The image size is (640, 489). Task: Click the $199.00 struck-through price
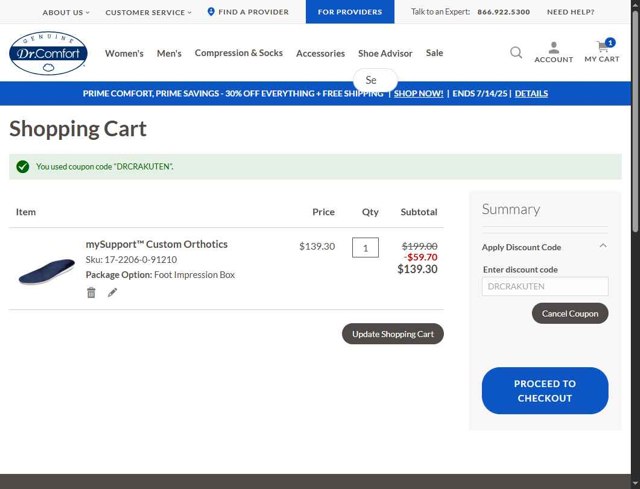[420, 246]
